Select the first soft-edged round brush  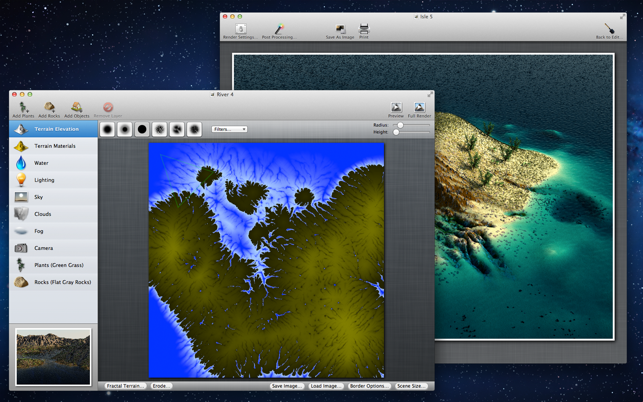point(107,129)
